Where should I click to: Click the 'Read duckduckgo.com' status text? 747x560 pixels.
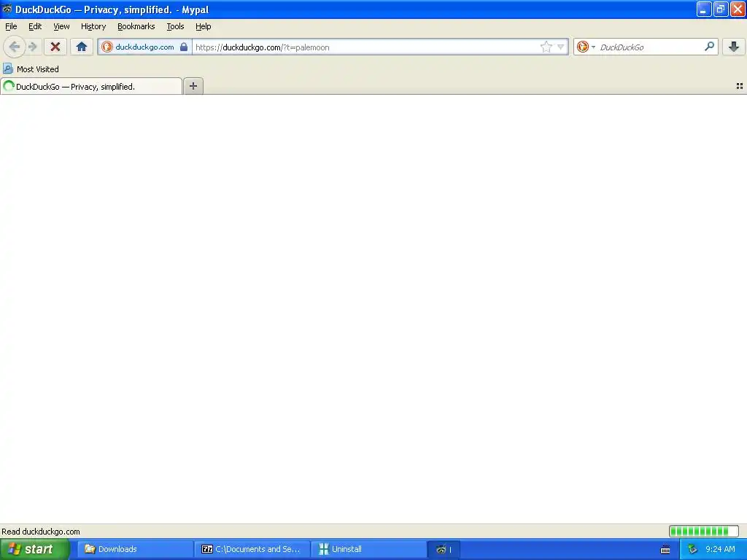point(41,532)
